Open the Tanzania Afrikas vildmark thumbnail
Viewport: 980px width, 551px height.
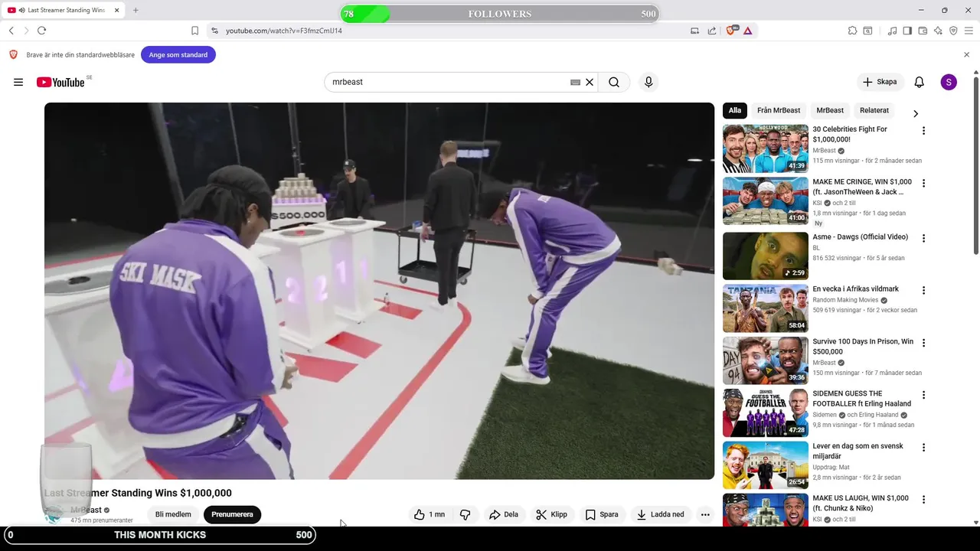pyautogui.click(x=766, y=308)
